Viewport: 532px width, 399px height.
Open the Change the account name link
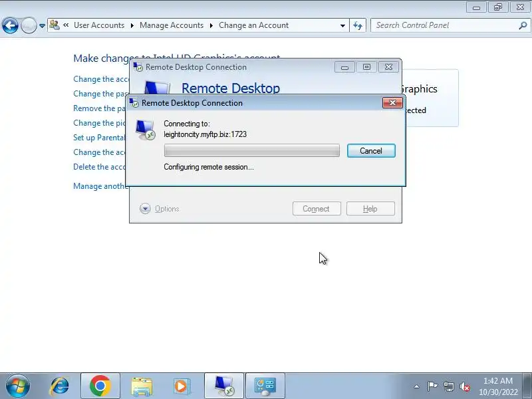coord(101,79)
